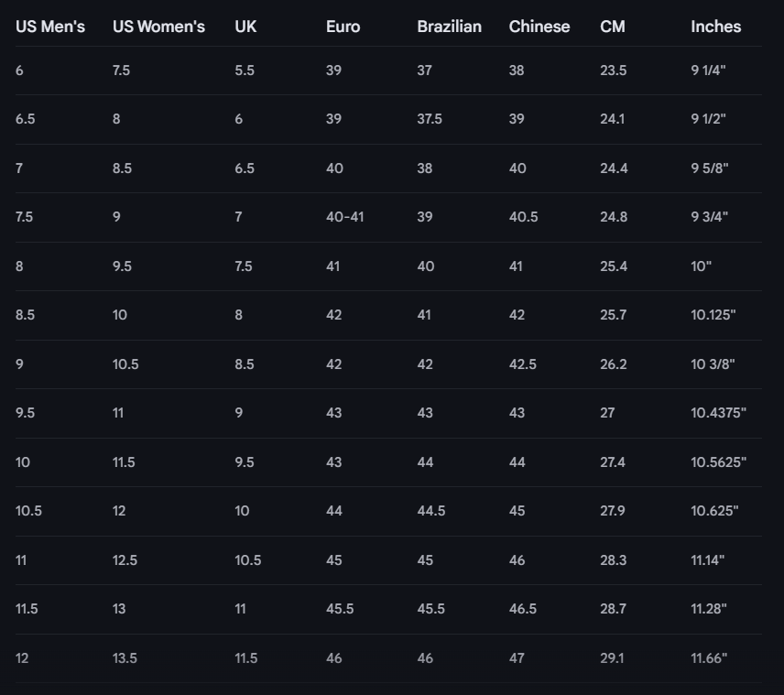
Task: Select the 13.5 US Women's cell
Action: (125, 658)
